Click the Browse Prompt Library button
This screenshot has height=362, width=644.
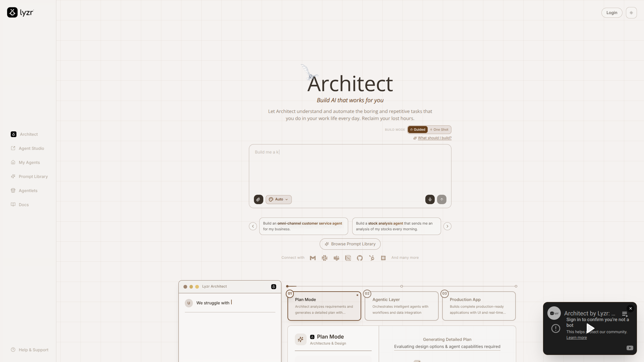pos(350,244)
